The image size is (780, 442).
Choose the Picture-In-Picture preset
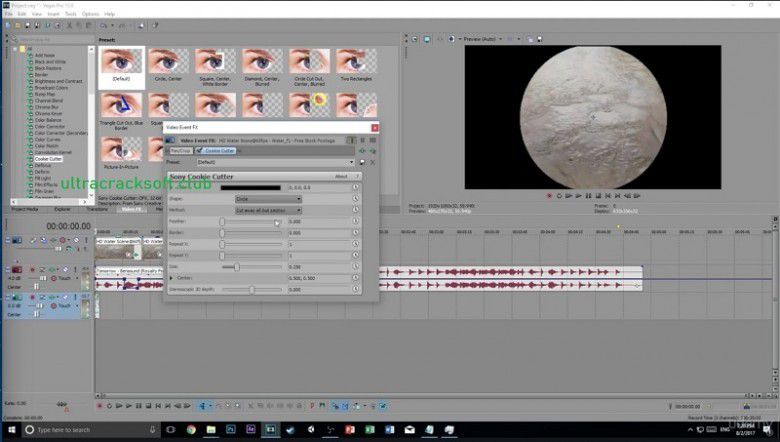tap(121, 153)
